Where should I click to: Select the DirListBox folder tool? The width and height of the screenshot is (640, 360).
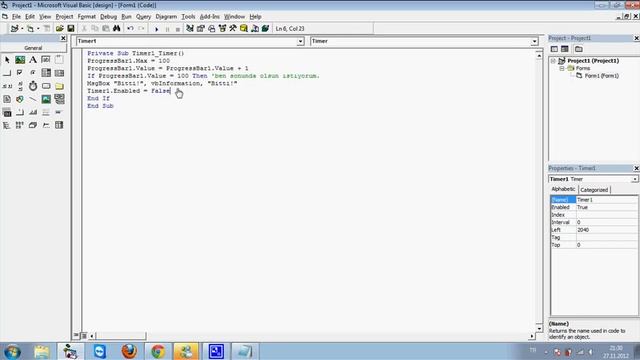pyautogui.click(x=59, y=86)
